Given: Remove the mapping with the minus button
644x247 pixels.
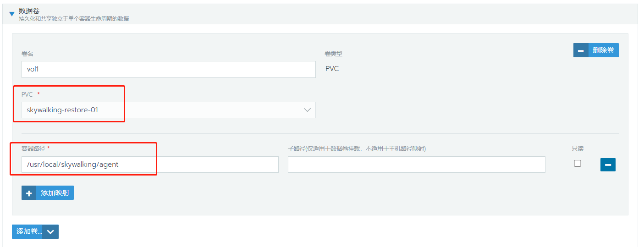Looking at the screenshot, I should click(x=608, y=165).
